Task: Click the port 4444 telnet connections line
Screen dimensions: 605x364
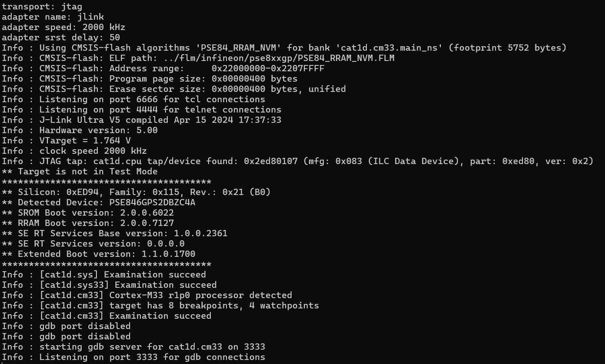Action: (141, 110)
